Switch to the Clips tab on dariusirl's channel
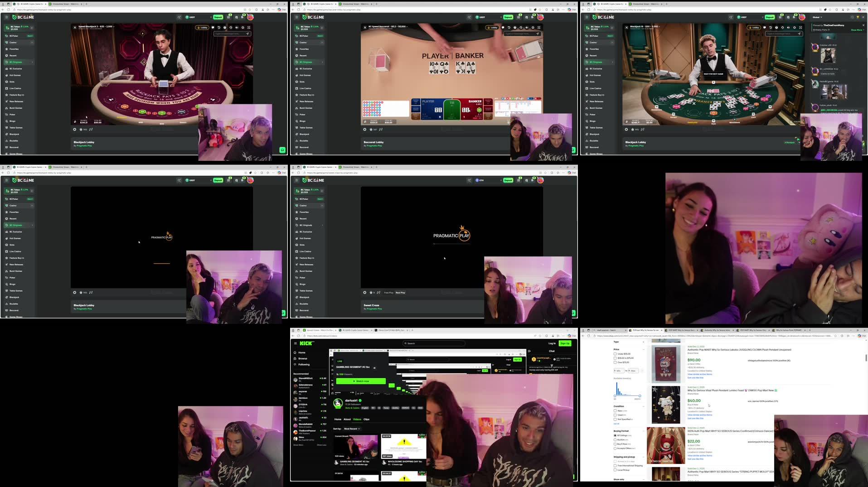 [x=367, y=419]
